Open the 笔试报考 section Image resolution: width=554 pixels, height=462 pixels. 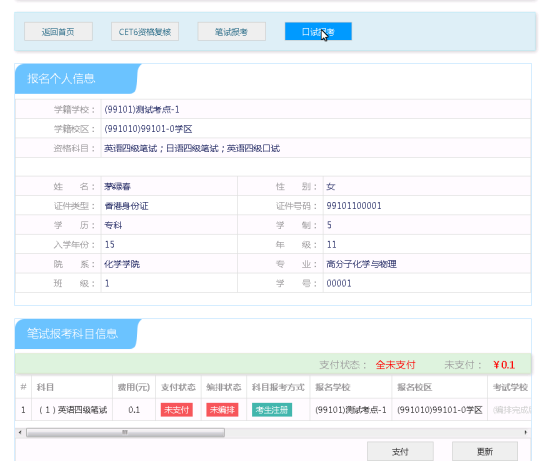[231, 32]
